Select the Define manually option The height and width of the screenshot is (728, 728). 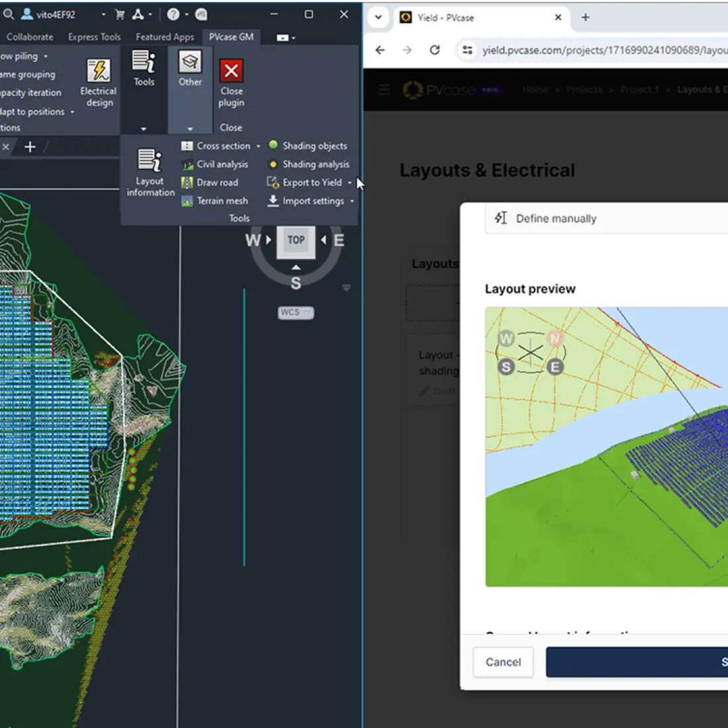pos(606,218)
